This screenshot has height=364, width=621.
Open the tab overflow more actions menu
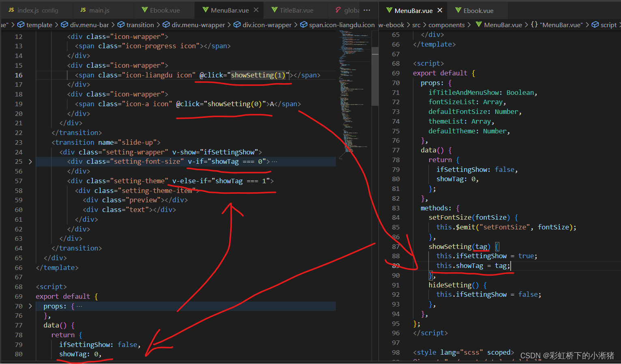point(367,10)
